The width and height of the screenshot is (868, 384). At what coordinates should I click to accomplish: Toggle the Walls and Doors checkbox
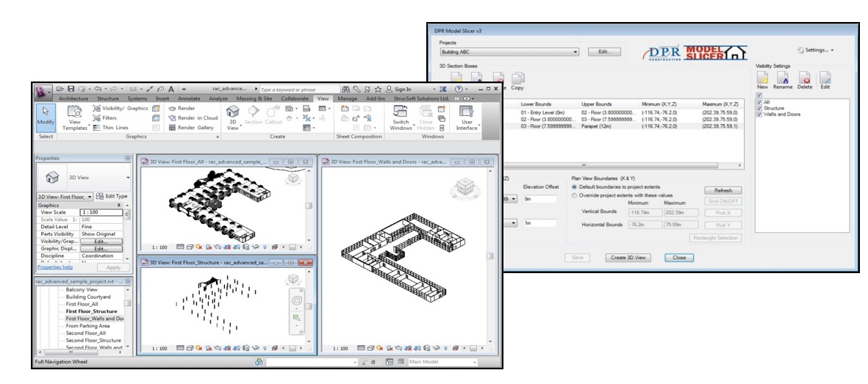pos(759,115)
